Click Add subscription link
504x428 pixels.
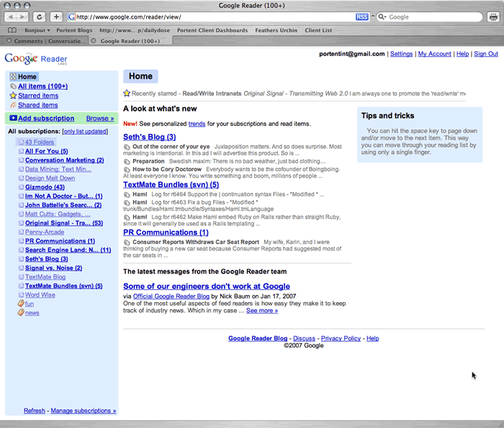click(46, 118)
